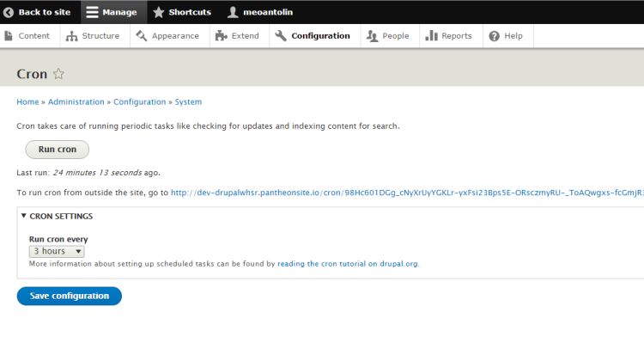Click the Help question mark icon
The image size is (644, 343).
494,36
